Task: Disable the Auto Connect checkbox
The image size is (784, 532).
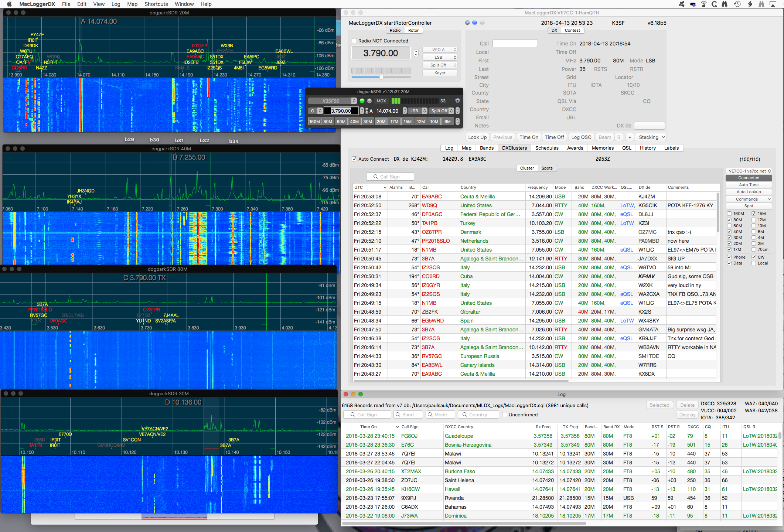Action: (354, 159)
